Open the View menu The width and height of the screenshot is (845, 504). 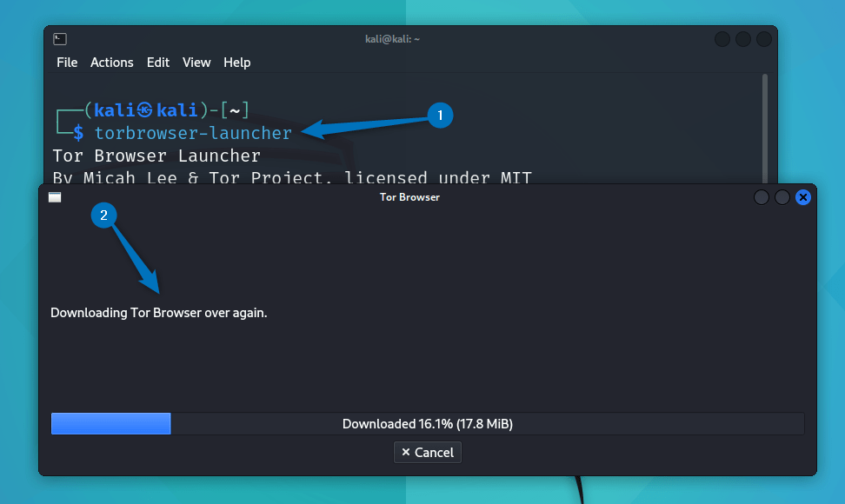(x=196, y=62)
